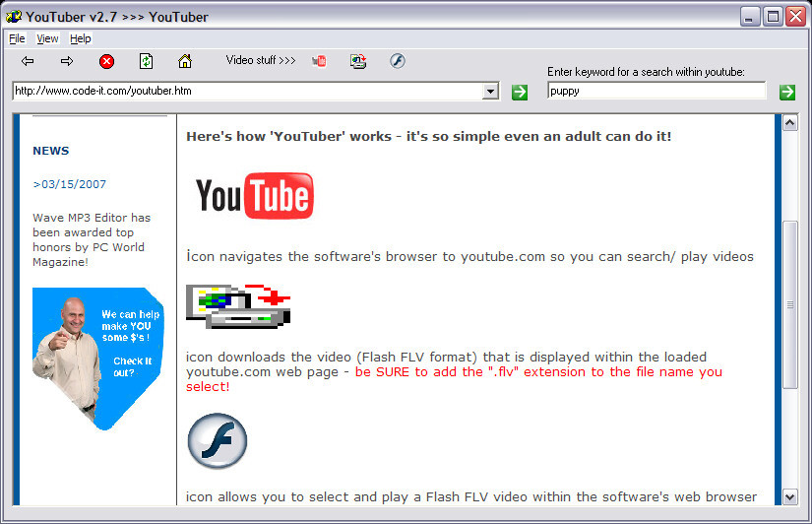Open the home page via house icon
812x524 pixels.
pyautogui.click(x=185, y=61)
